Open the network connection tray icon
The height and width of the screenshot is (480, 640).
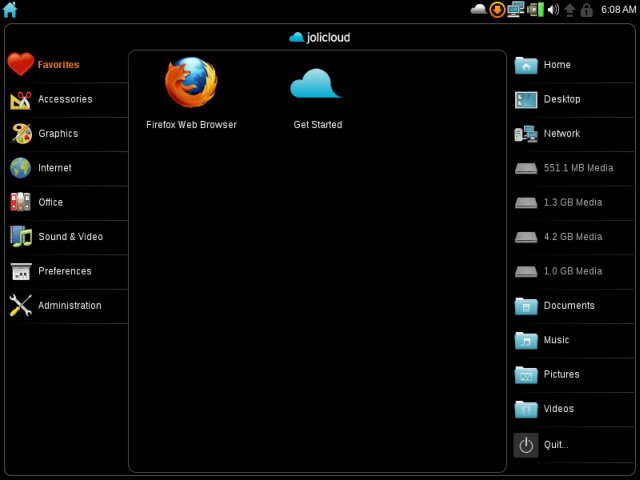516,10
